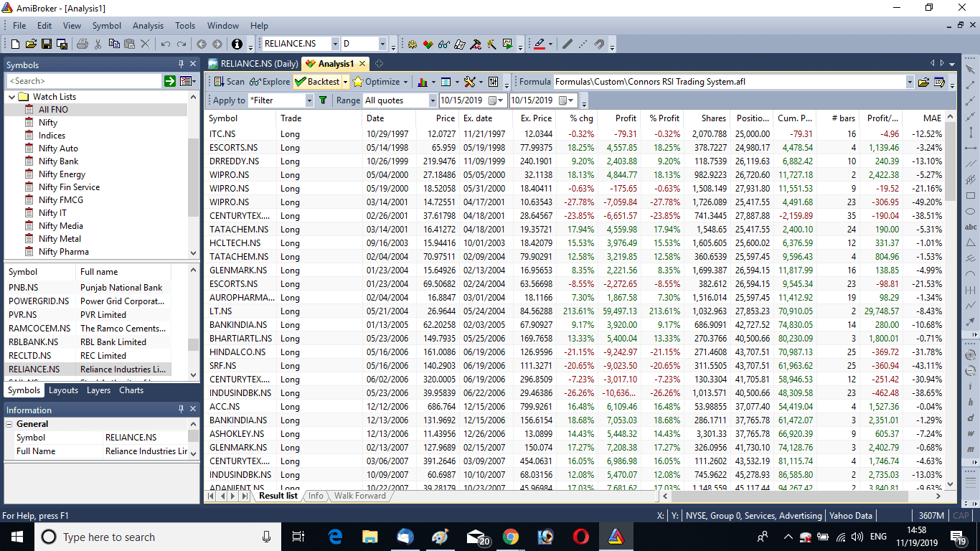Open the Optimize dropdown arrow
This screenshot has height=551, width=980.
pyautogui.click(x=406, y=82)
